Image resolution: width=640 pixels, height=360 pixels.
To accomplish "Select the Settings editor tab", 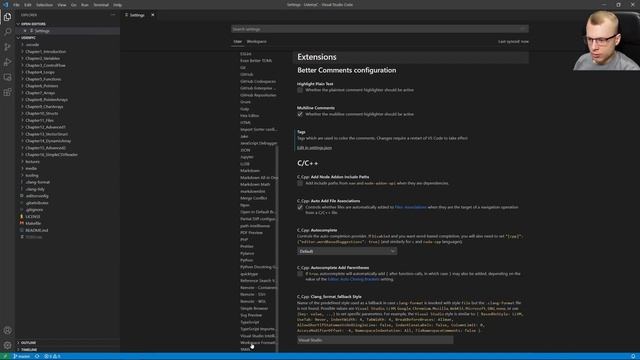I will coord(137,15).
